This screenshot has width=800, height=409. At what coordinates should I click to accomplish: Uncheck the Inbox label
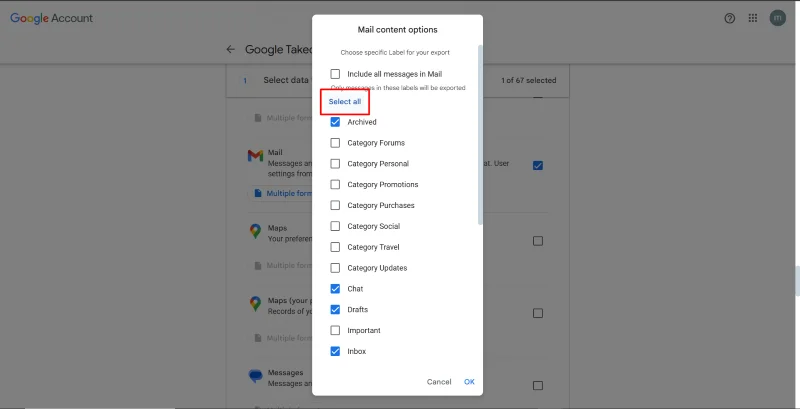point(335,351)
